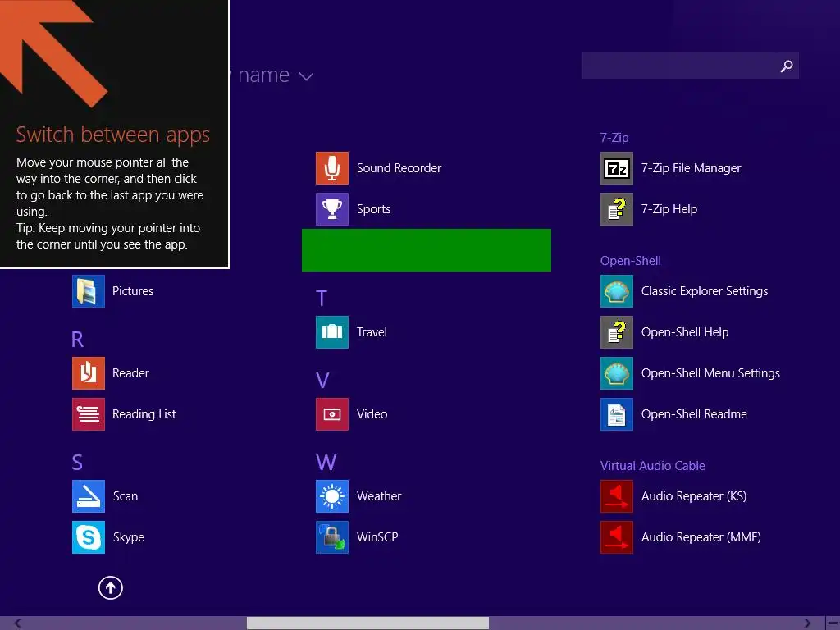840x630 pixels.
Task: Open the WinSCP padlock icon
Action: click(x=331, y=536)
